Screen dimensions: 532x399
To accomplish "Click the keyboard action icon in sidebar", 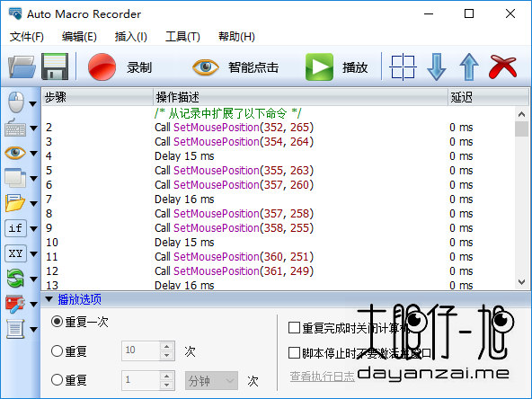I will (x=15, y=128).
